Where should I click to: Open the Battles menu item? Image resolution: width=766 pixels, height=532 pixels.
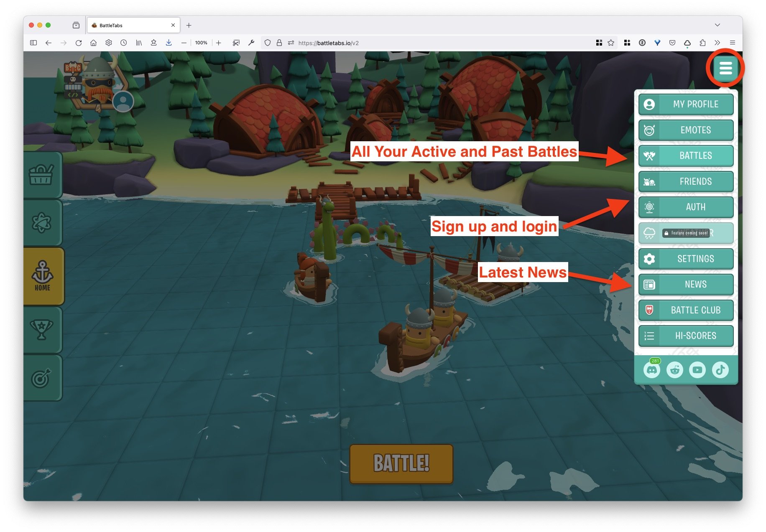click(686, 156)
